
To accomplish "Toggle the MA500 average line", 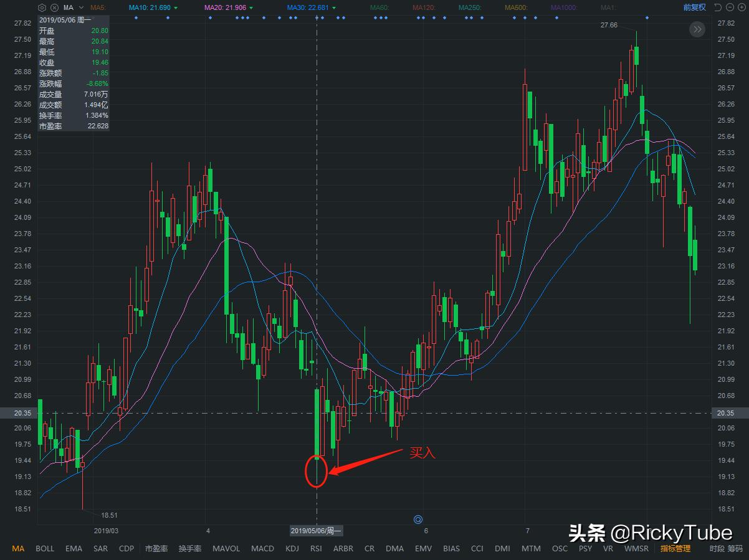I will [x=516, y=7].
